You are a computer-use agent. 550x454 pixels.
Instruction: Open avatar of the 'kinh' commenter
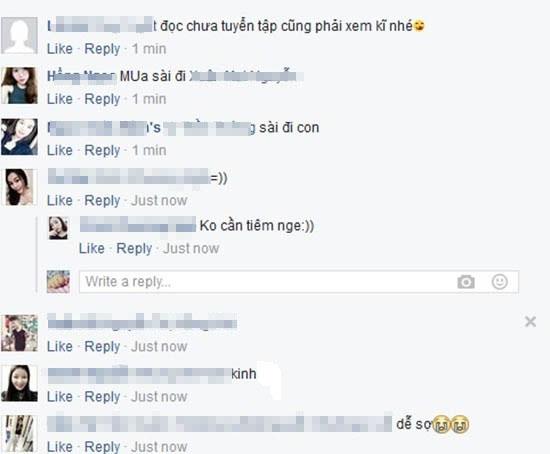coord(19,383)
